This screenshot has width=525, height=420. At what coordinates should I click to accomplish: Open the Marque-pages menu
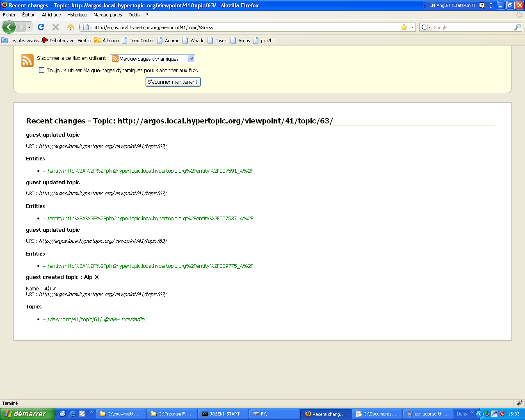click(107, 15)
